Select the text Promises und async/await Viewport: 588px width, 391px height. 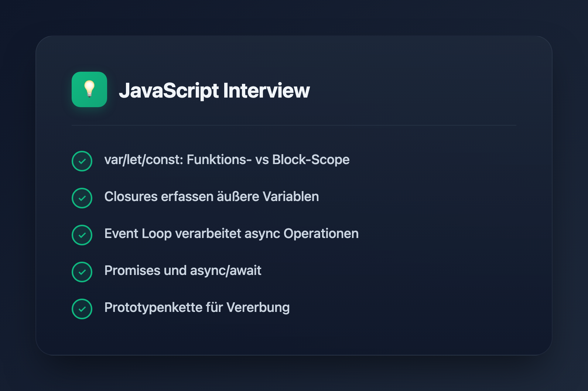point(183,271)
